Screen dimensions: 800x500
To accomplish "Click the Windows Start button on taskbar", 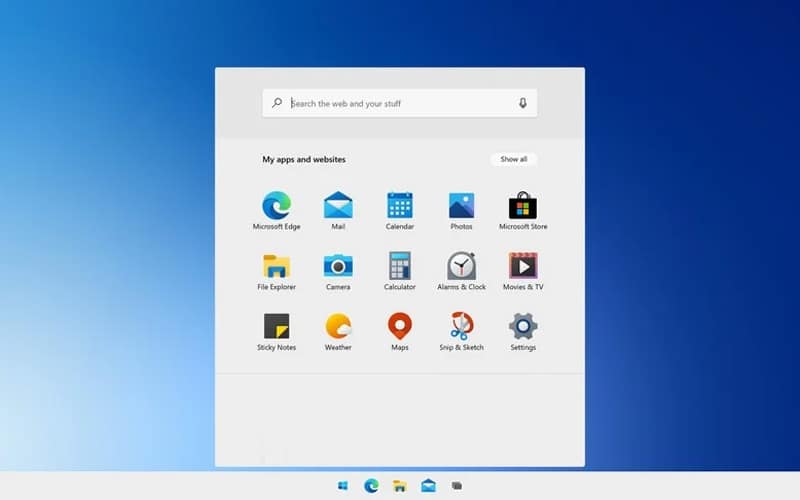I will pyautogui.click(x=343, y=486).
